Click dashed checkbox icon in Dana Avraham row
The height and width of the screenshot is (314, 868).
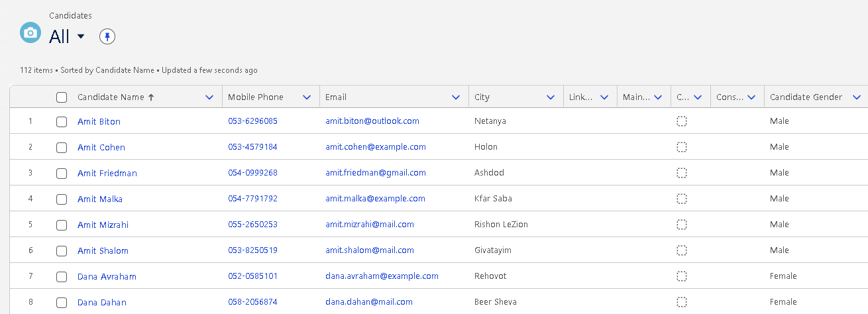(681, 276)
